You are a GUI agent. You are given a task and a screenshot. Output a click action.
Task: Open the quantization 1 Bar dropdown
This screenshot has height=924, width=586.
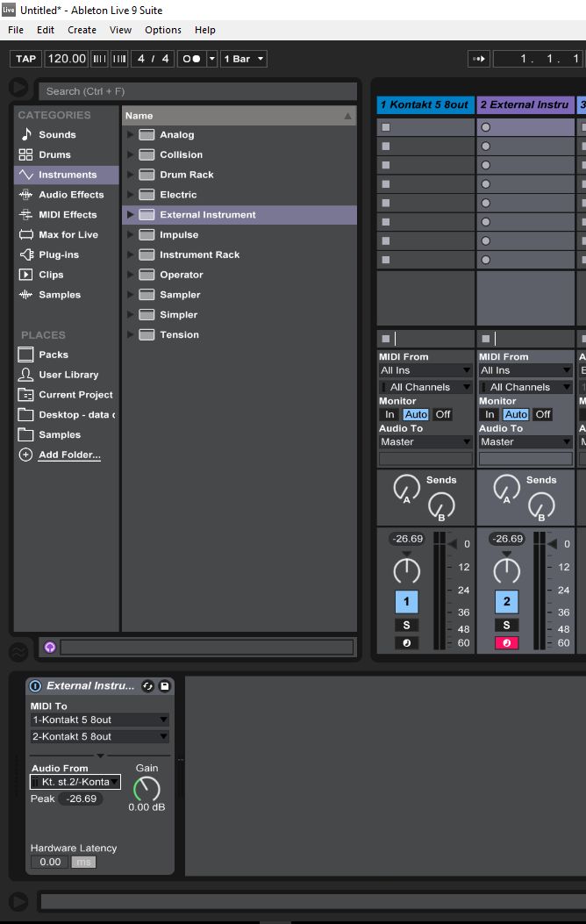click(x=244, y=59)
